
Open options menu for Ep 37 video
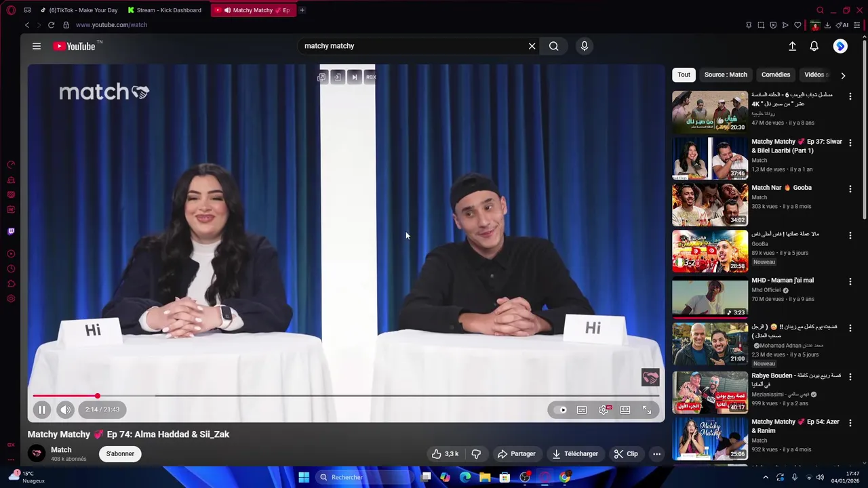click(x=850, y=143)
